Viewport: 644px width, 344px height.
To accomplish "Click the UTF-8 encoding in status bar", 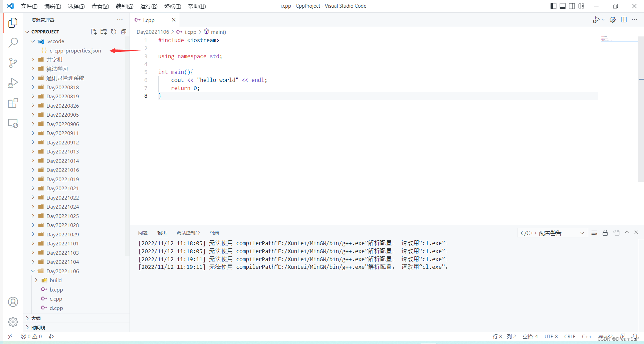I will coord(551,336).
